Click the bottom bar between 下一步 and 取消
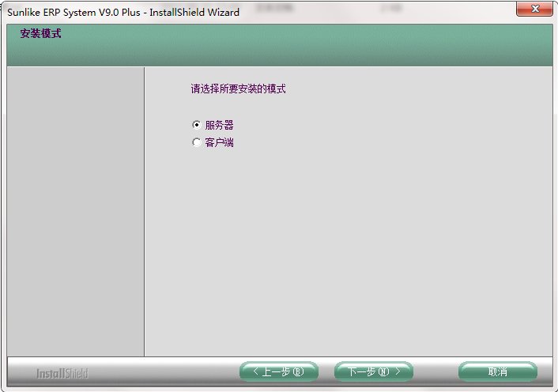The image size is (558, 392). point(435,371)
